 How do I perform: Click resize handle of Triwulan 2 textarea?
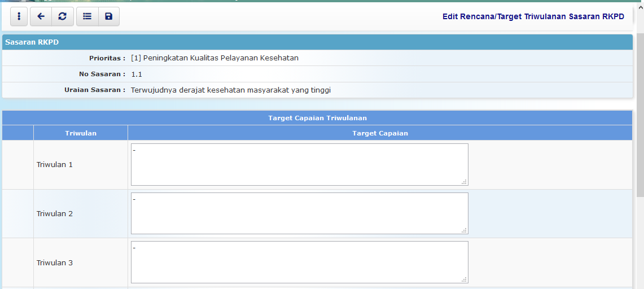point(464,230)
